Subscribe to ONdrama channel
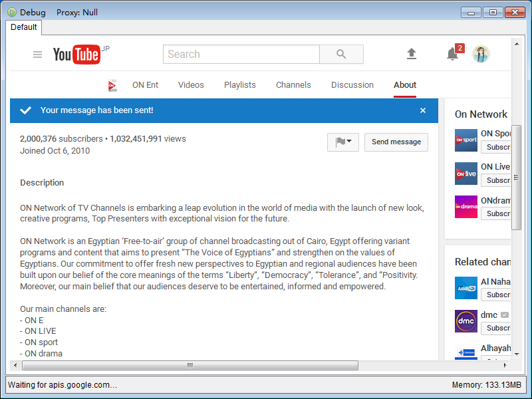 point(496,213)
